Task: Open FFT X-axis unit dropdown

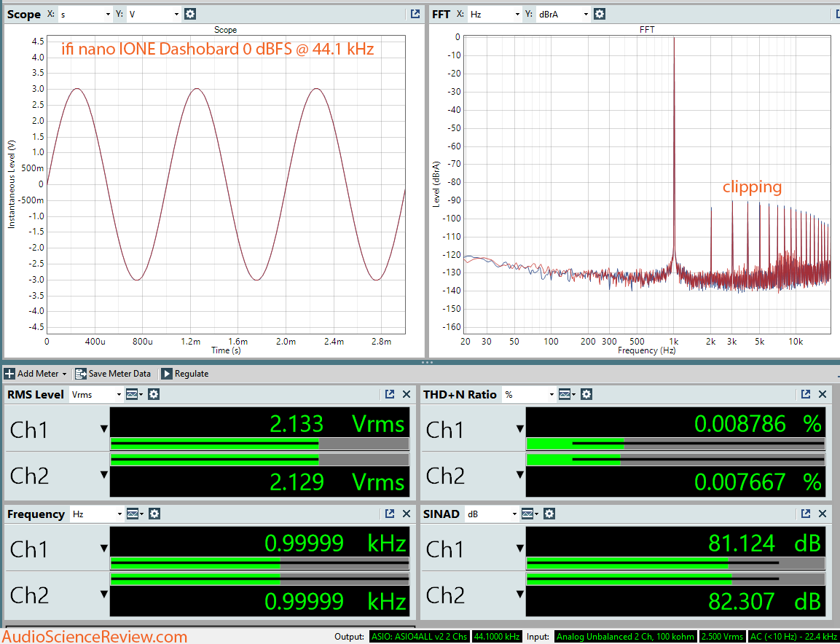Action: point(495,14)
